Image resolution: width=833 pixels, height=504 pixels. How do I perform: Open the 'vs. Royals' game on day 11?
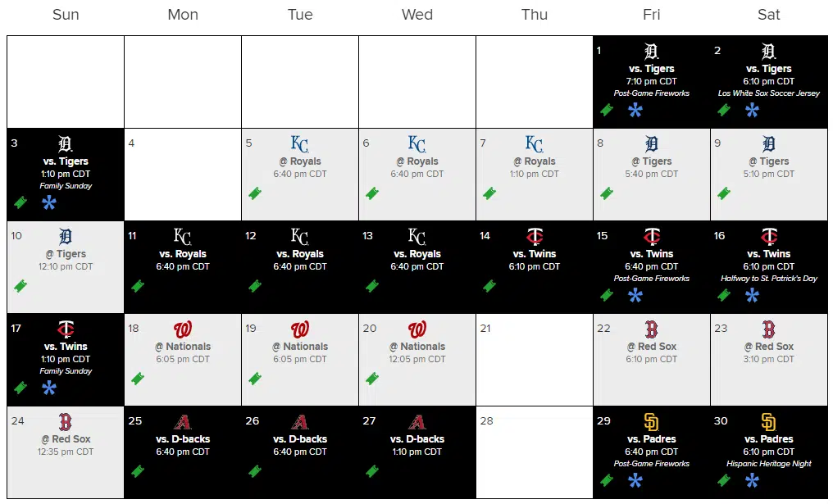183,254
